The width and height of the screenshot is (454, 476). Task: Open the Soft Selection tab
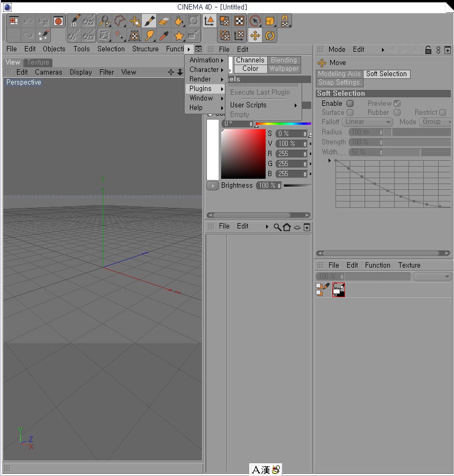[x=386, y=74]
